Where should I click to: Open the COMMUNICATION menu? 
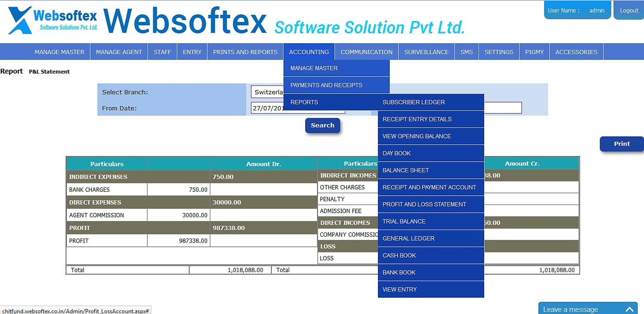pos(367,52)
